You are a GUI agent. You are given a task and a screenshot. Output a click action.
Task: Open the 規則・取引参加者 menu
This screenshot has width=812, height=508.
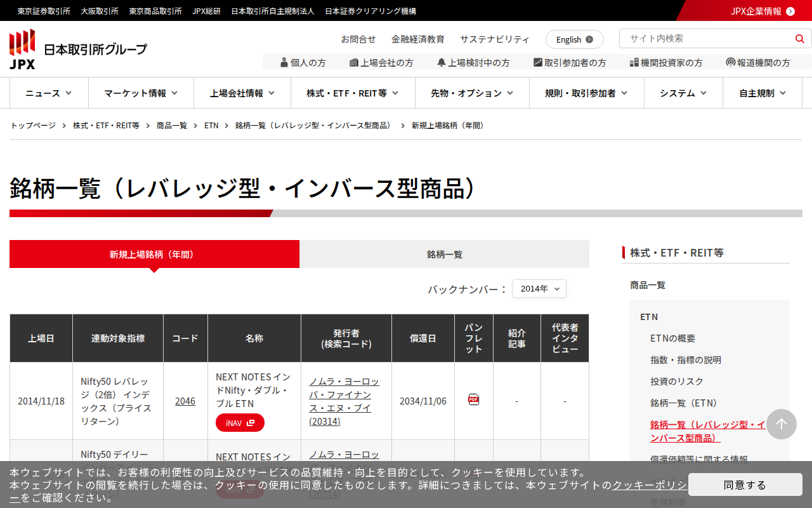click(587, 93)
